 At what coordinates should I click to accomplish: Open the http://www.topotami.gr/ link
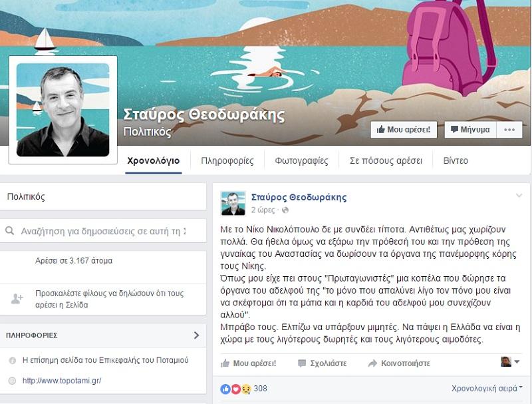coord(62,381)
